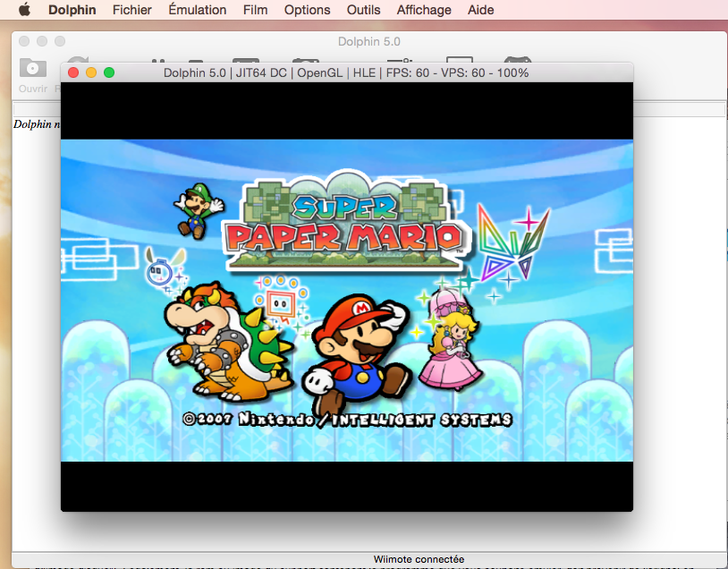728x569 pixels.
Task: Click Ouvrir disc icon in main Dolphin window
Action: 33,68
